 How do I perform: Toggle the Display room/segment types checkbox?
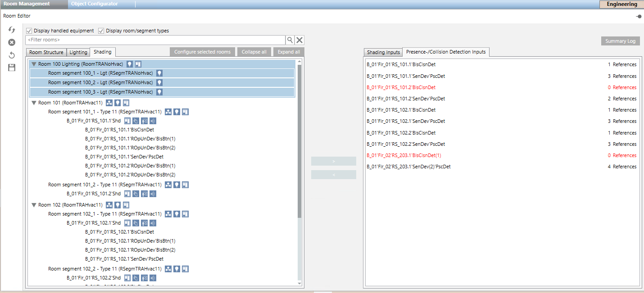tap(101, 31)
